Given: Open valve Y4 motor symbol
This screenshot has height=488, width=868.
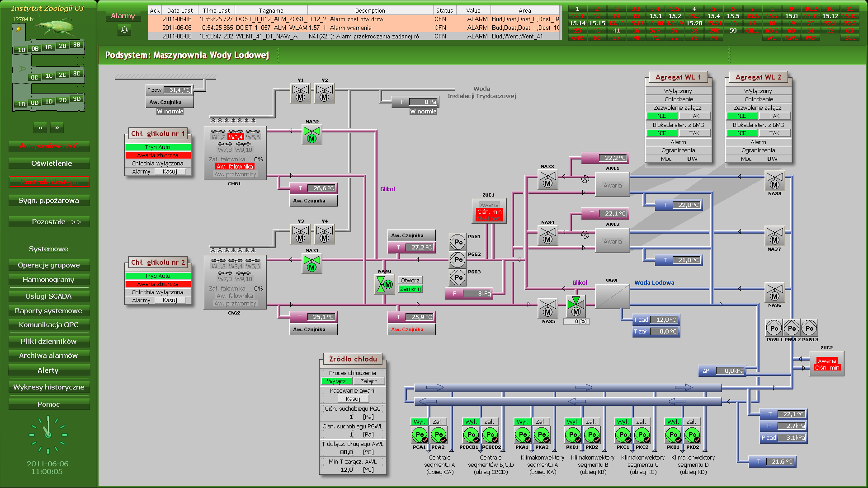Looking at the screenshot, I should coord(325,234).
